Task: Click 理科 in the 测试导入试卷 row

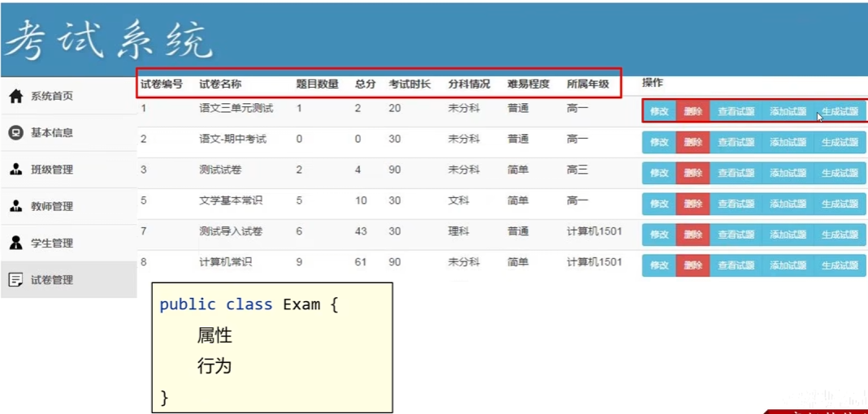Action: (x=458, y=231)
